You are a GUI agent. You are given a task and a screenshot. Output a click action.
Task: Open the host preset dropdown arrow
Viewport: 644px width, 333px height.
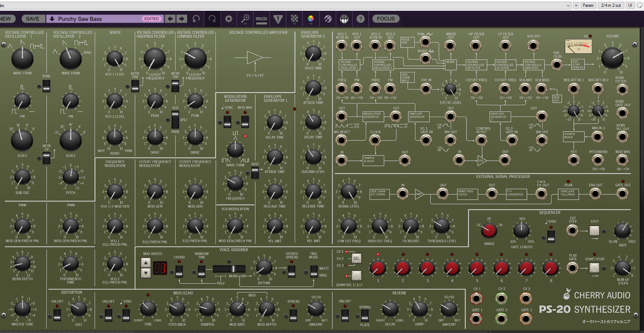568,5
